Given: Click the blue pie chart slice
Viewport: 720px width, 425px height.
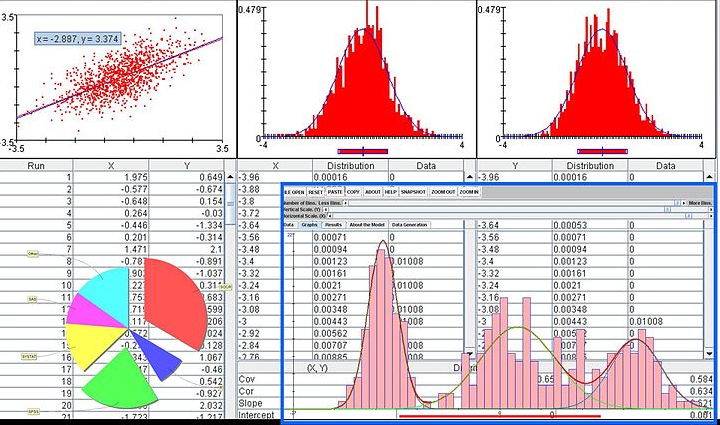Looking at the screenshot, I should pos(158,356).
